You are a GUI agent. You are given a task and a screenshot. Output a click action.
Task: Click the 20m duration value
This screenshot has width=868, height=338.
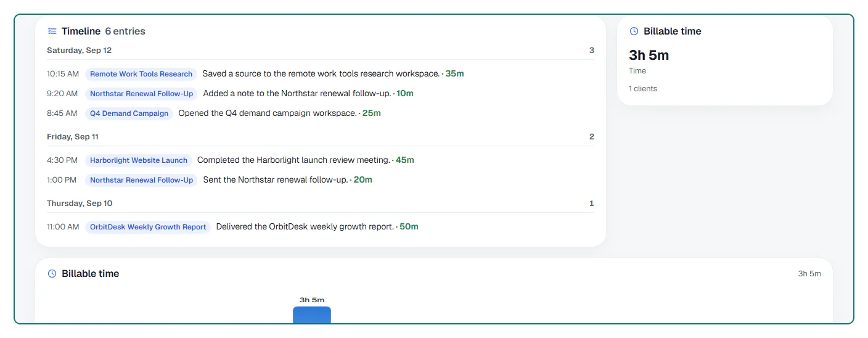pos(363,180)
